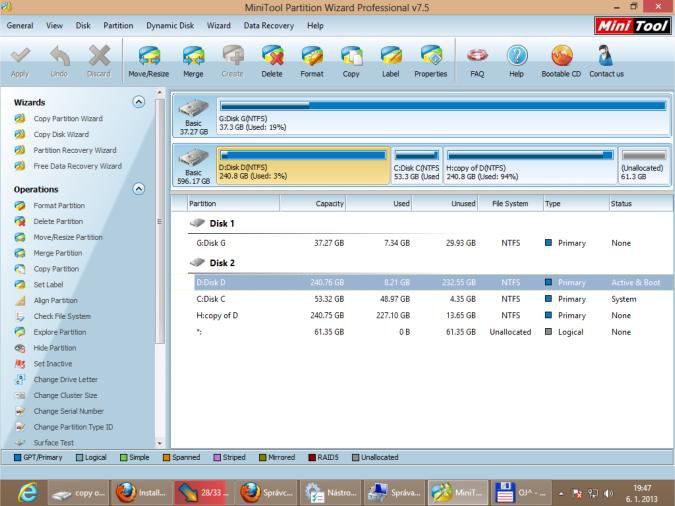
Task: Open the View menu
Action: [54, 25]
